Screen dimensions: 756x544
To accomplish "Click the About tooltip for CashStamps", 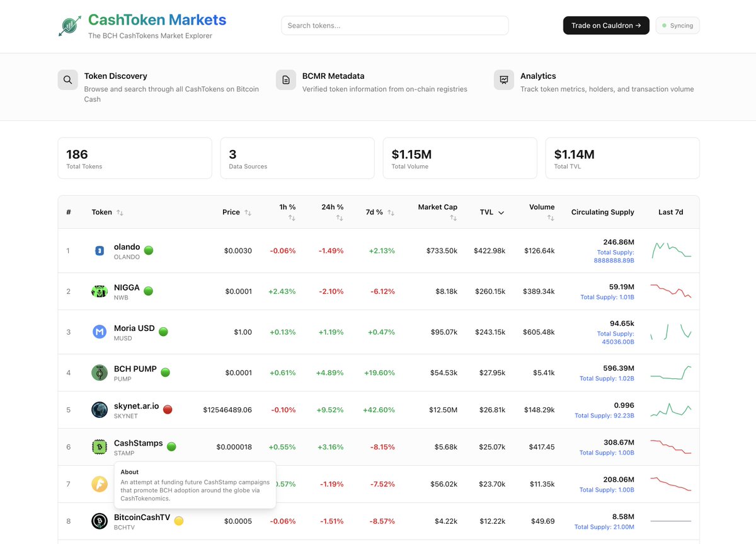I will point(195,485).
